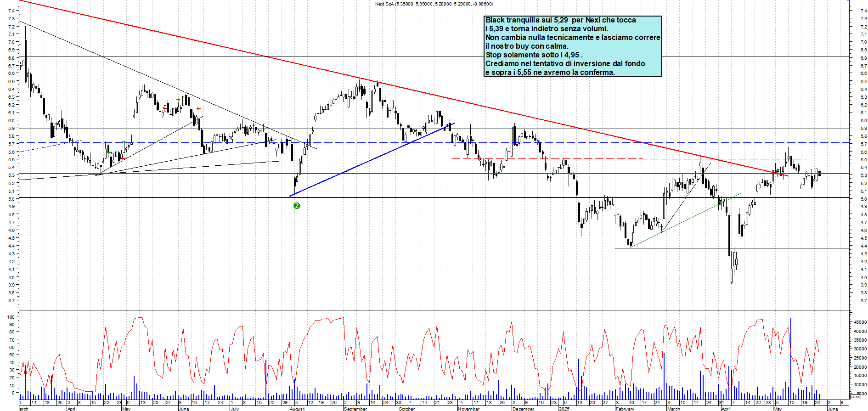
Task: Click the 30000 volume axis label
Action: (860, 349)
